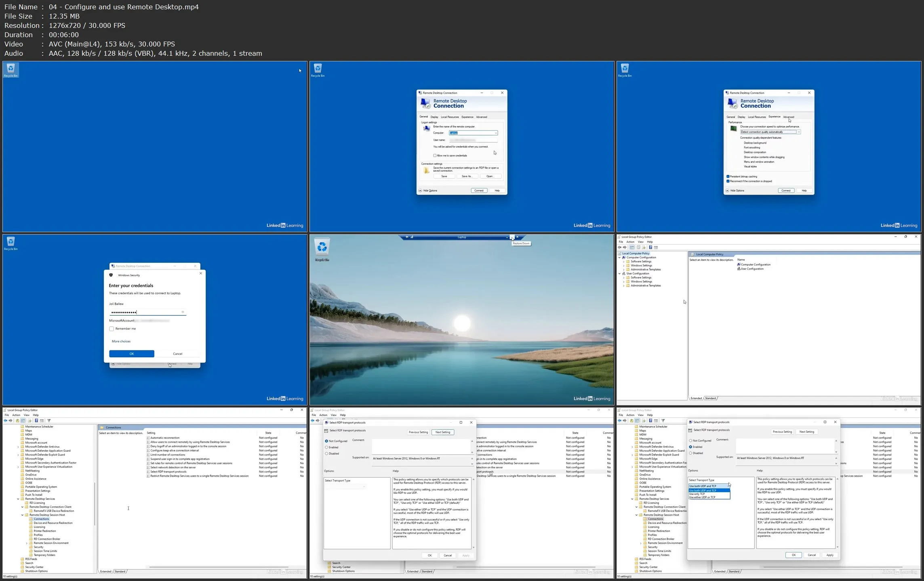Expand Windows Settings under User Configuration
924x581 pixels.
623,281
